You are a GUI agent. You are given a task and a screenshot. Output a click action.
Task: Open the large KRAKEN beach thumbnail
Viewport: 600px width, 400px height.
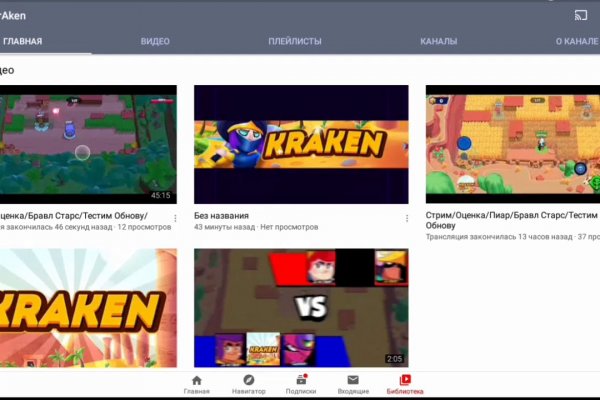(88, 307)
